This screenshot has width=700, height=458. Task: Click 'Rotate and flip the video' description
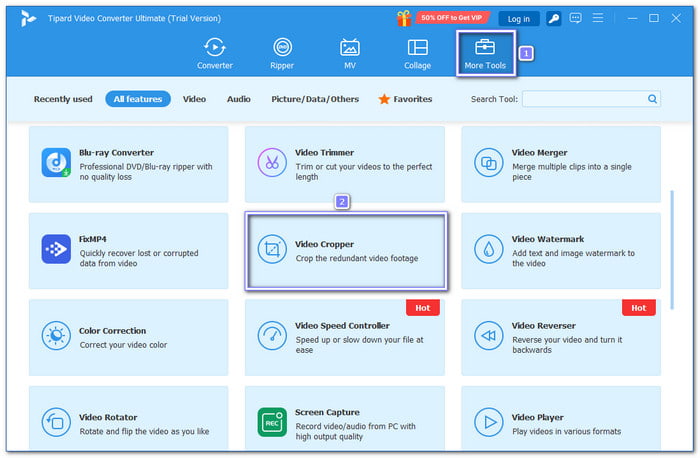point(144,432)
